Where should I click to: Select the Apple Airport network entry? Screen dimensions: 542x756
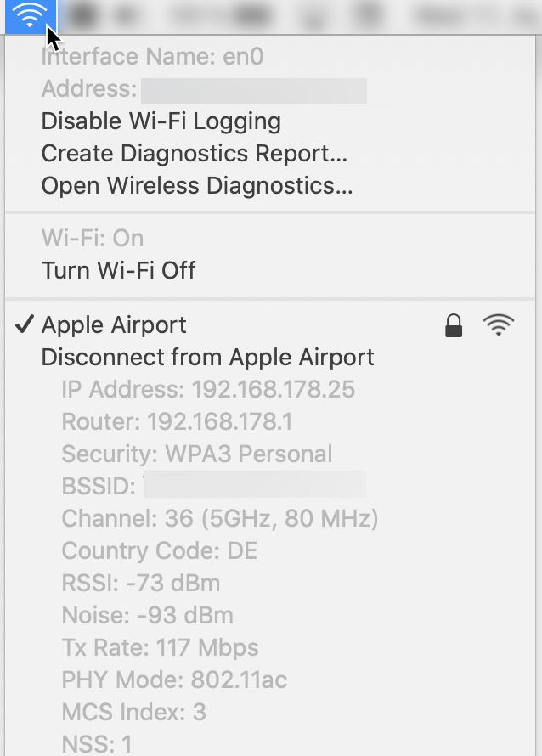point(113,324)
